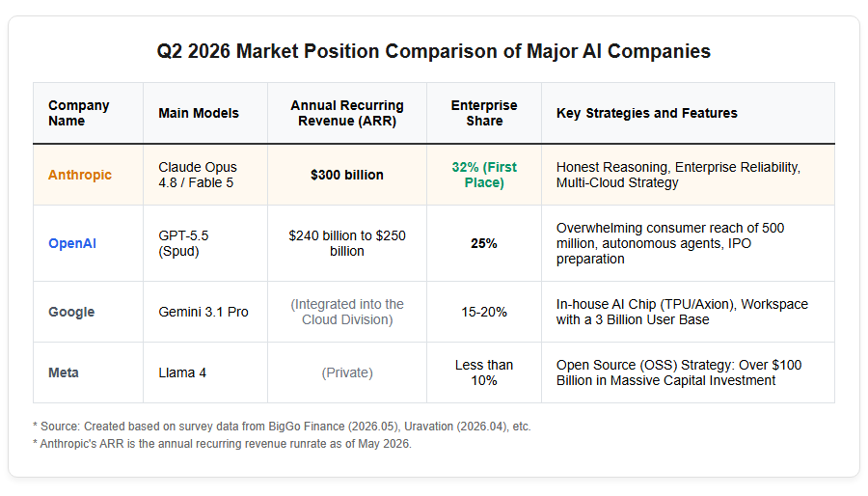Click the table title about Q2 2026 comparison
This screenshot has width=868, height=496.
pos(433,51)
